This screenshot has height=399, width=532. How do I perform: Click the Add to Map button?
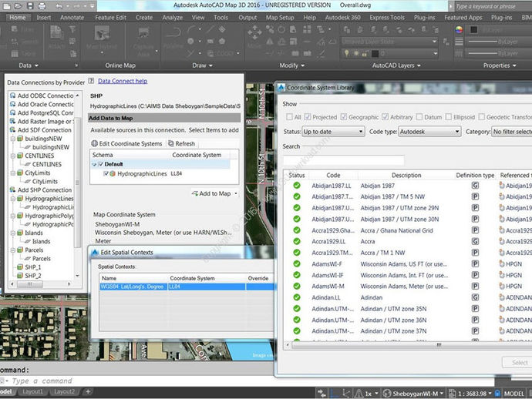211,193
